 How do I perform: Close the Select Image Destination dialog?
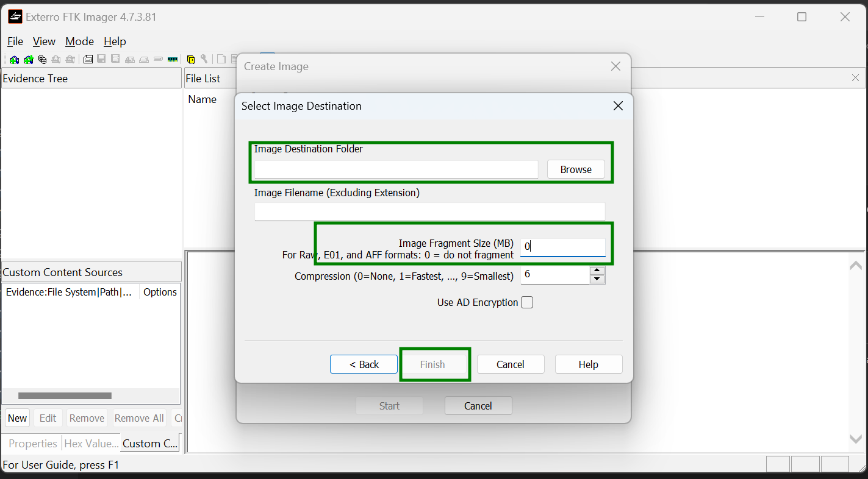pyautogui.click(x=618, y=106)
